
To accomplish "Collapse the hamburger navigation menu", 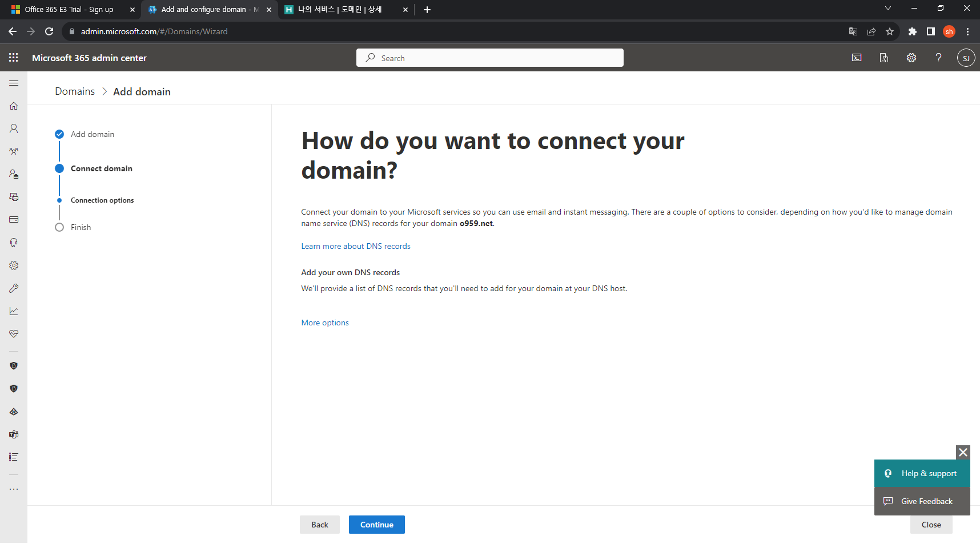I will [14, 83].
